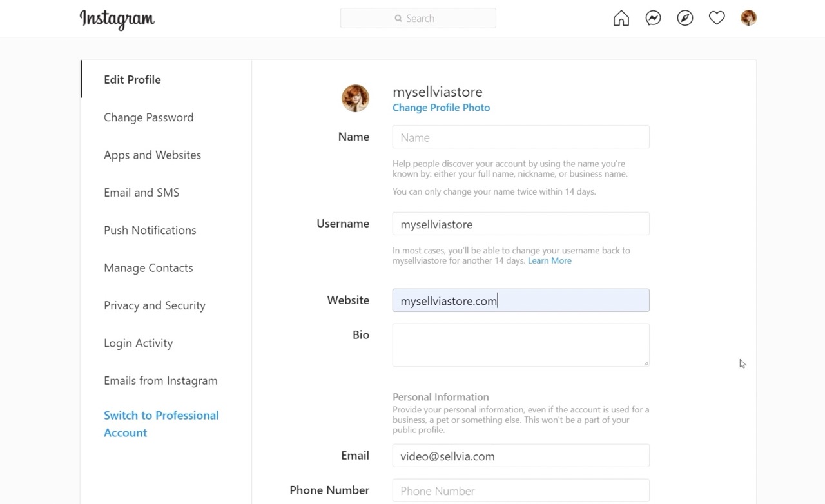Go to Email and SMS settings
The image size is (825, 504).
pyautogui.click(x=141, y=192)
